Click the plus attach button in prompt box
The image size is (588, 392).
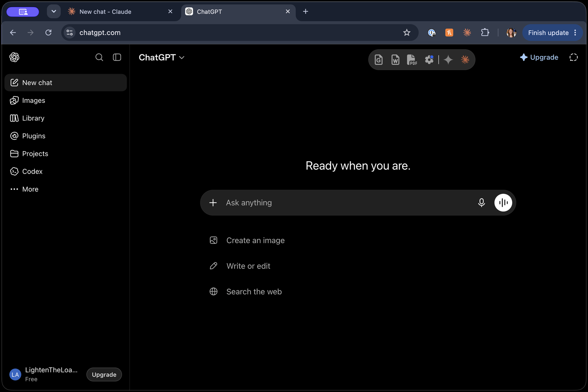(213, 203)
